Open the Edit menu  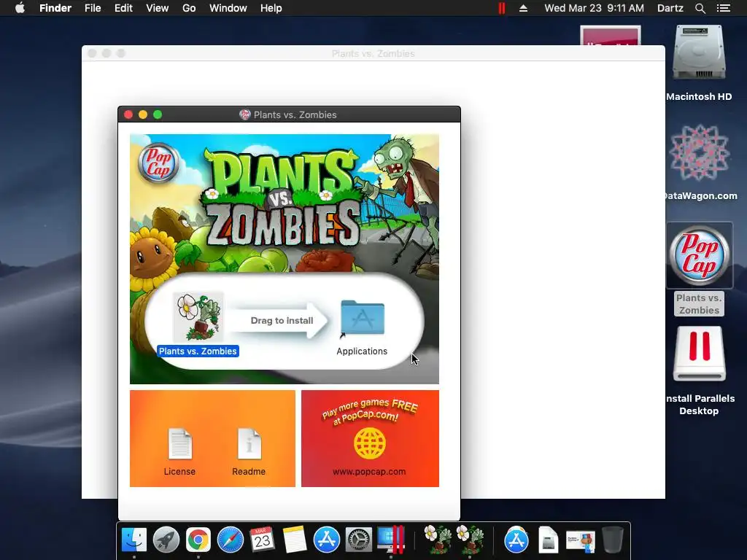point(123,8)
